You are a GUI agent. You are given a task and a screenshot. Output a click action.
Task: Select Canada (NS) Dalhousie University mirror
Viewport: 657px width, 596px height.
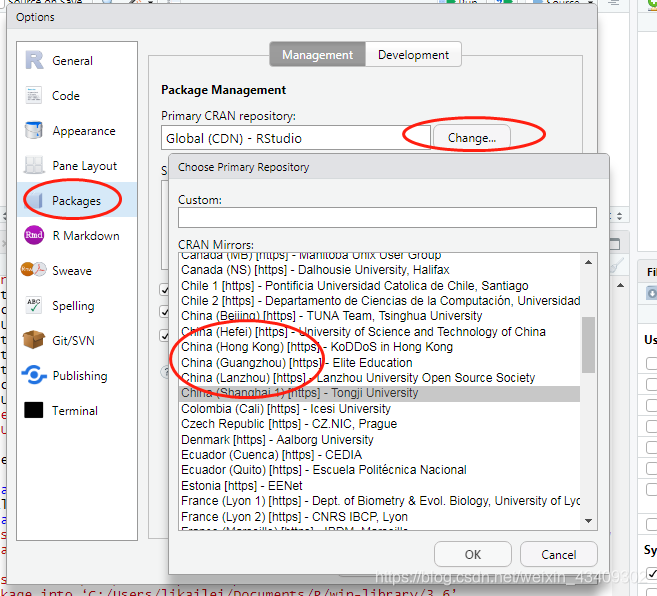click(x=379, y=269)
